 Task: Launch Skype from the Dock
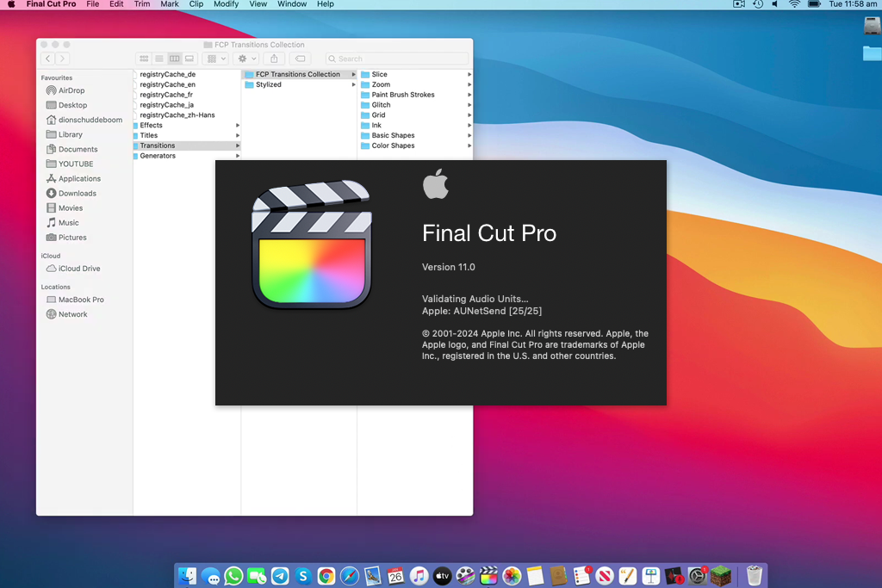coord(303,576)
